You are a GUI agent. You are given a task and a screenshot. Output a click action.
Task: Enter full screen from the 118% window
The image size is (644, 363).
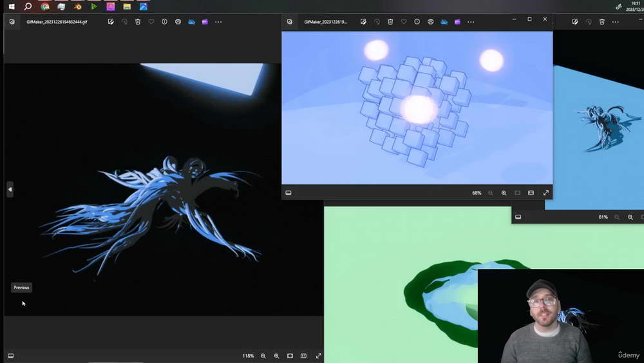point(319,356)
